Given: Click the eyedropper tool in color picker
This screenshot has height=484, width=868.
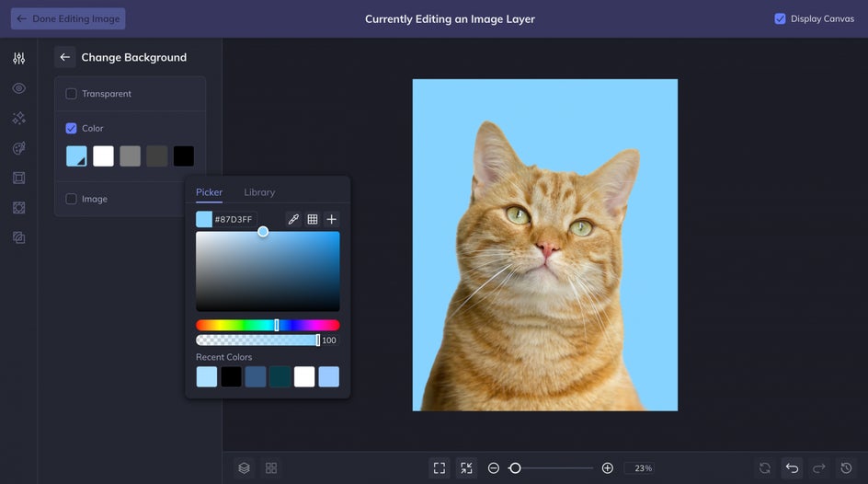Looking at the screenshot, I should 293,219.
